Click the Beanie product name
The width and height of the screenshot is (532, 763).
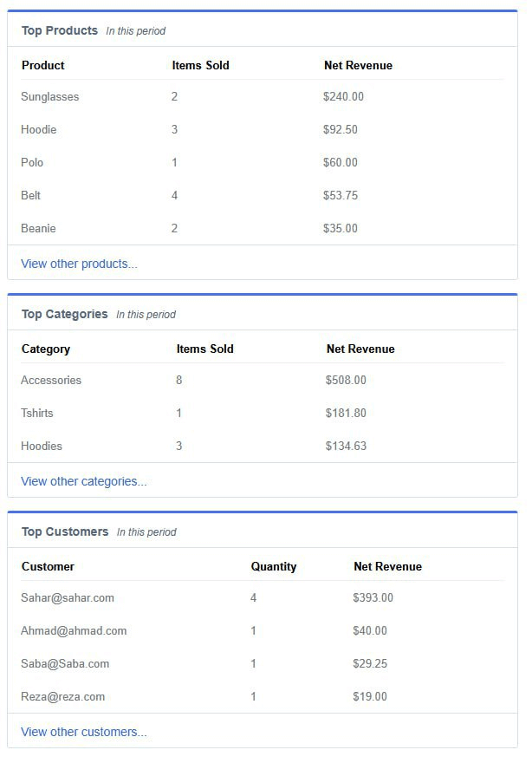(x=38, y=229)
